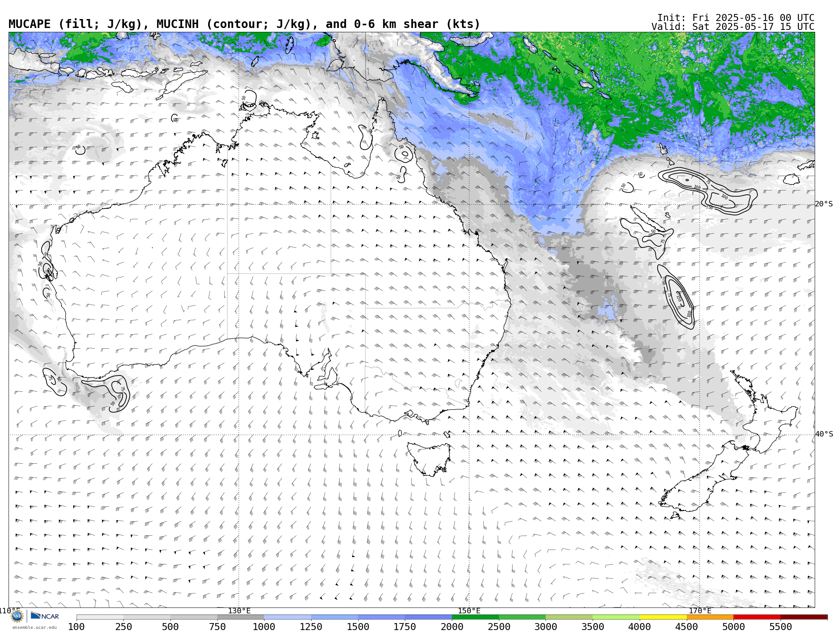Click the 170°E longitude label
This screenshot has height=632, width=840.
700,611
